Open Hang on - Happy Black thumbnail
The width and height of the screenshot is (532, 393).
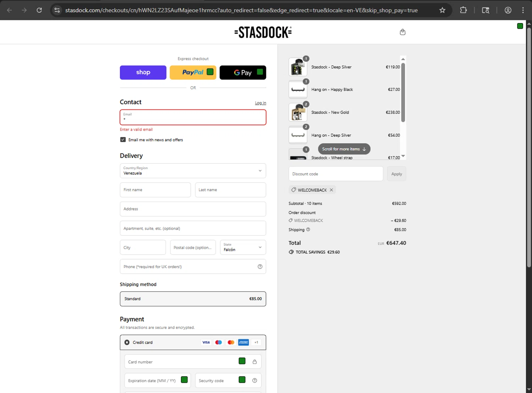298,89
